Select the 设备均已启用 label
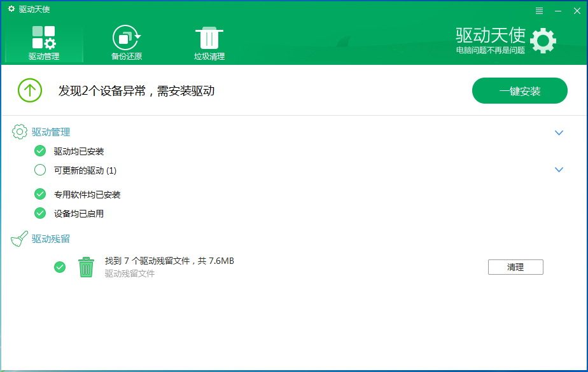Screen dimensions: 588x372 (79, 214)
